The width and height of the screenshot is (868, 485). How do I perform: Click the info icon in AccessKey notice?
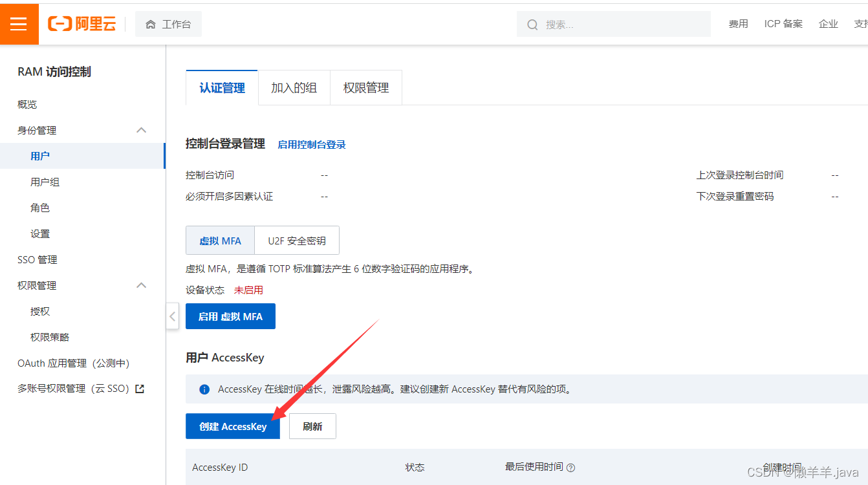(x=204, y=389)
